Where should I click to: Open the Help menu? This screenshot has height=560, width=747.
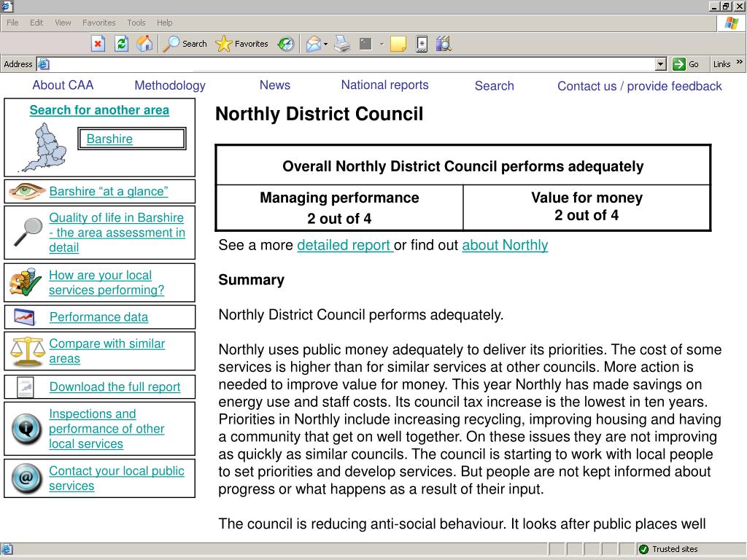click(164, 23)
